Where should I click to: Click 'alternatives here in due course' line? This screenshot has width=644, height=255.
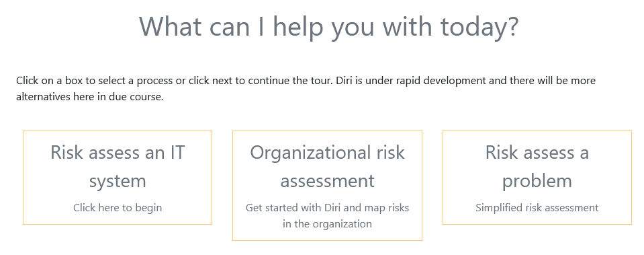(90, 98)
